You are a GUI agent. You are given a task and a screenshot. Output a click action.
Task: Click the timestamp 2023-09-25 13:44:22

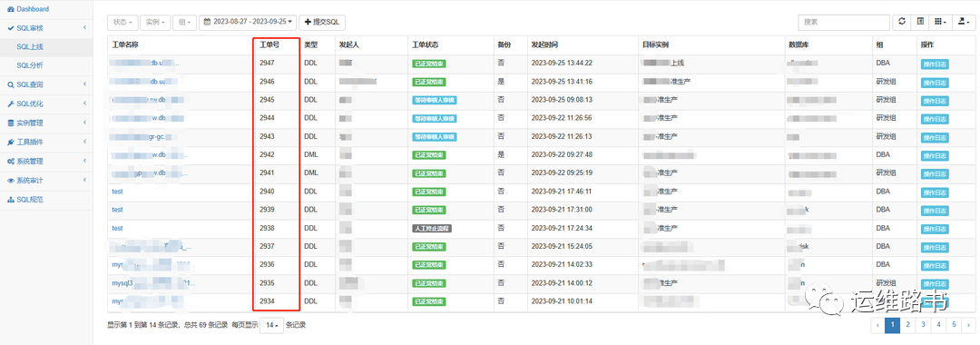coord(562,64)
